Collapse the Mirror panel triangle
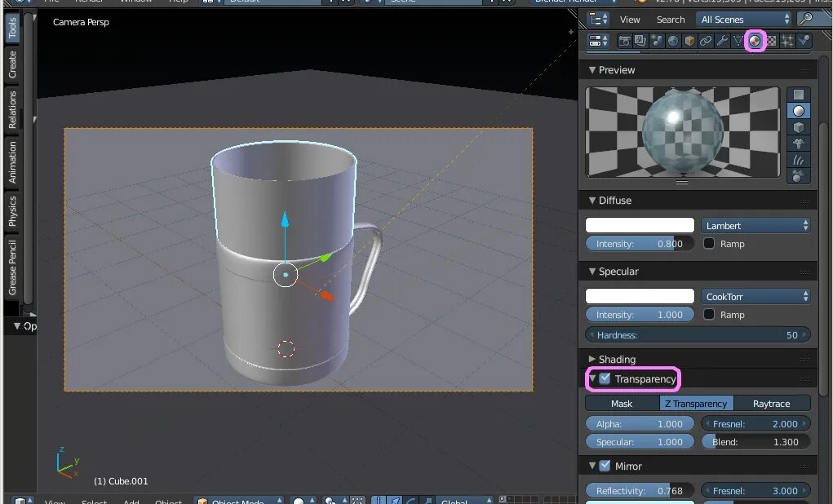This screenshot has width=833, height=504. click(592, 466)
